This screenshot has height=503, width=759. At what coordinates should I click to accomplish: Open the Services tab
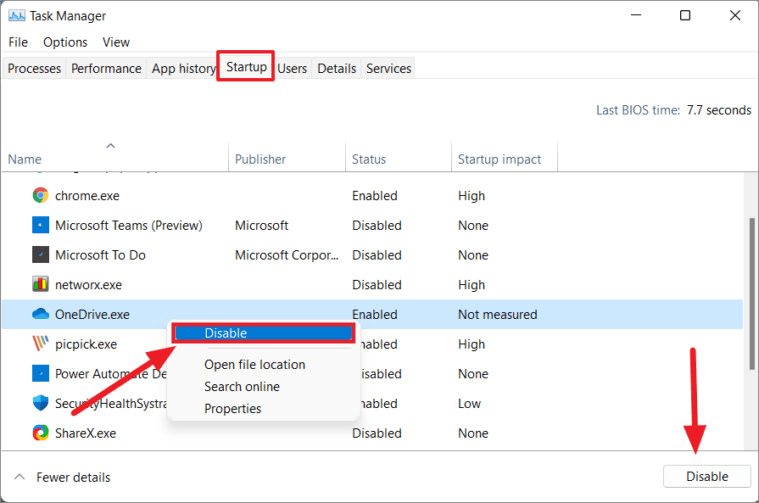pyautogui.click(x=389, y=68)
